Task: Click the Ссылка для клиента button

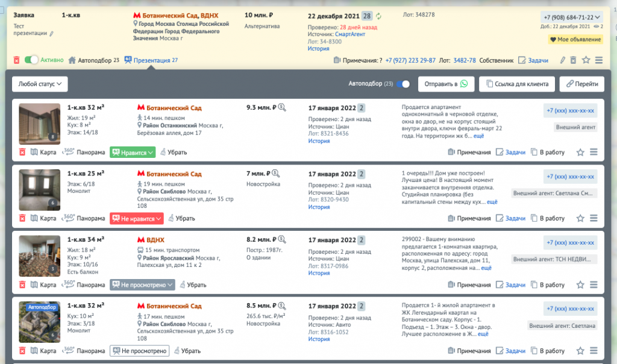Action: click(x=516, y=84)
